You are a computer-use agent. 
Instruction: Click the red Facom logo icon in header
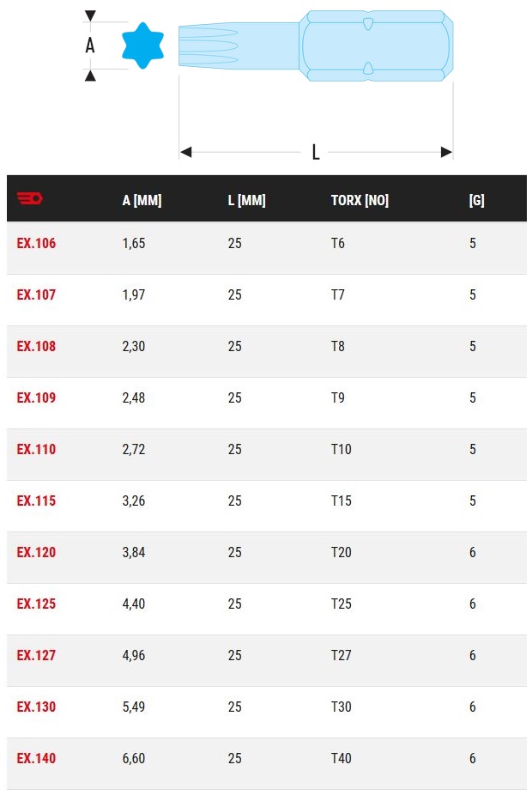[x=29, y=199]
